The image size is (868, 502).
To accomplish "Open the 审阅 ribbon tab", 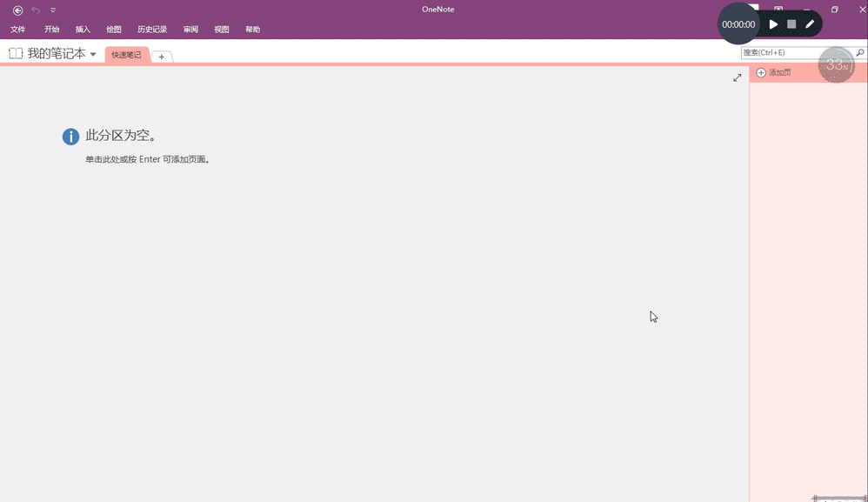I will (x=190, y=30).
